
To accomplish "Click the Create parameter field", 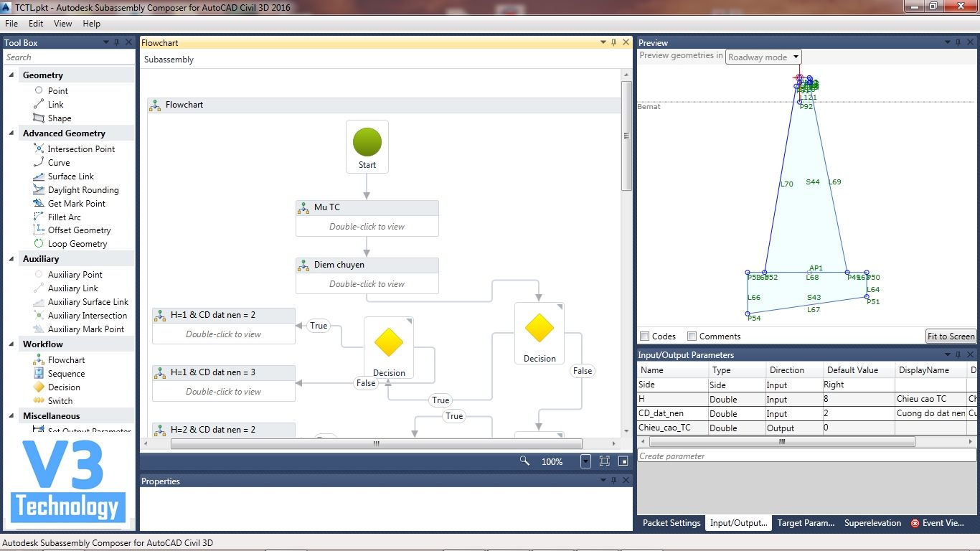I will [807, 456].
